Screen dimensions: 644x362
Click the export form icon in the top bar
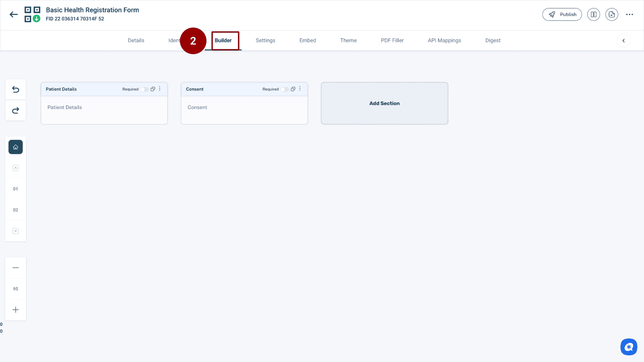click(612, 14)
